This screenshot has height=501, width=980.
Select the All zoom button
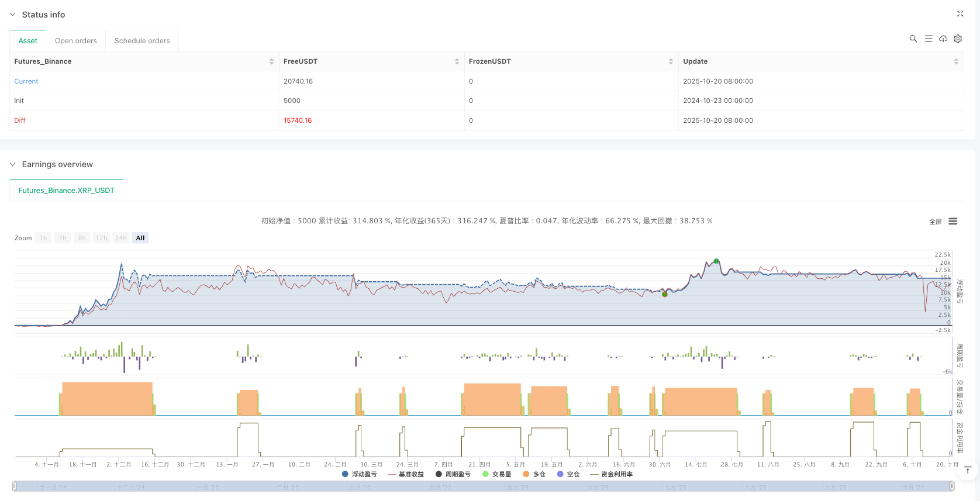pos(140,238)
